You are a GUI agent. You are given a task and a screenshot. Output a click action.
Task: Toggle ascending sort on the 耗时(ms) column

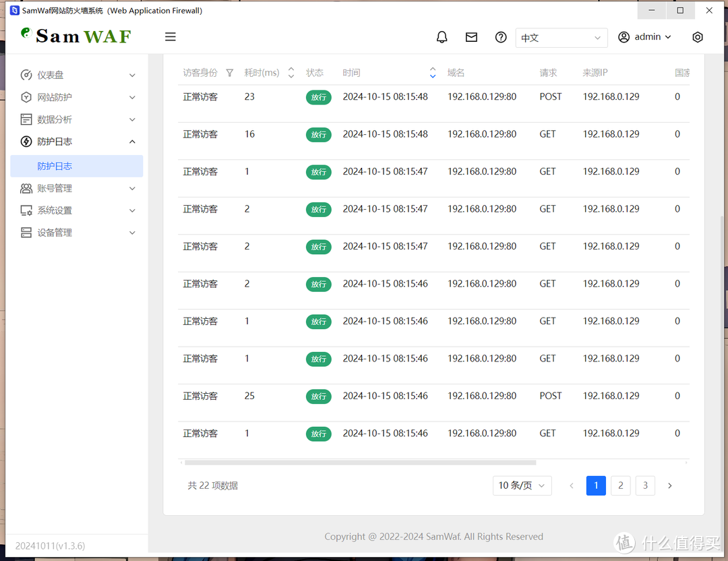290,68
